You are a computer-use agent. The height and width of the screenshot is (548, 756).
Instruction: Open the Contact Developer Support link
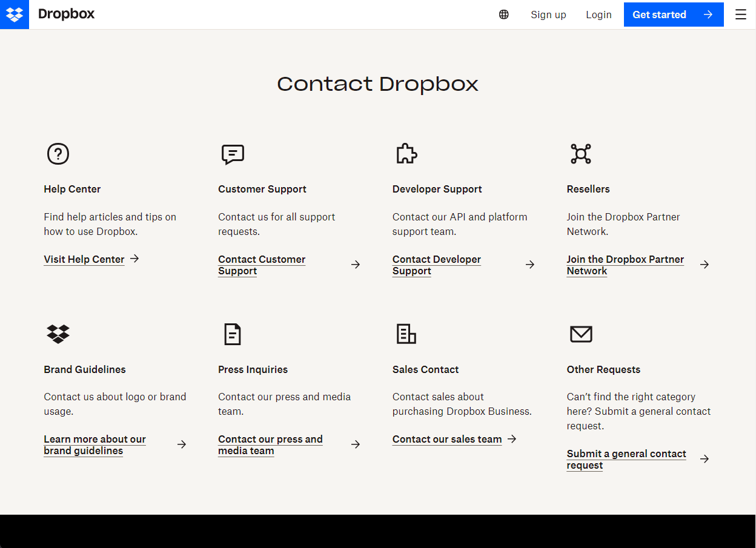[x=437, y=265]
